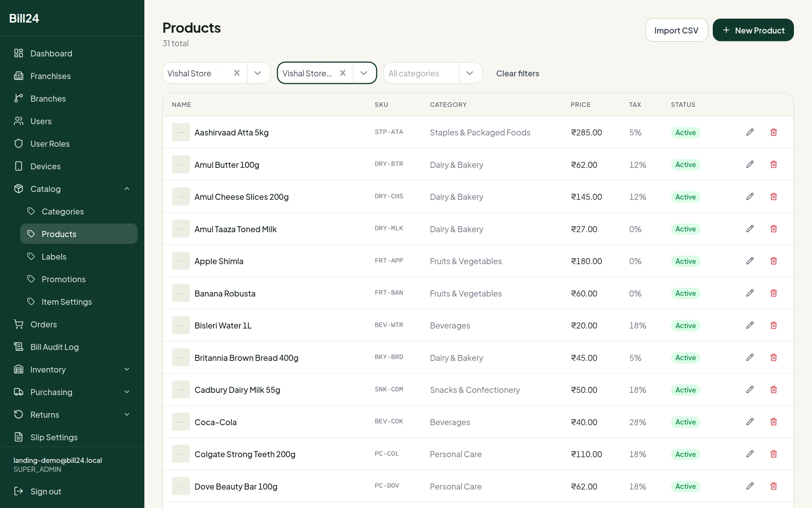Open Categories under Catalog

[x=79, y=211]
